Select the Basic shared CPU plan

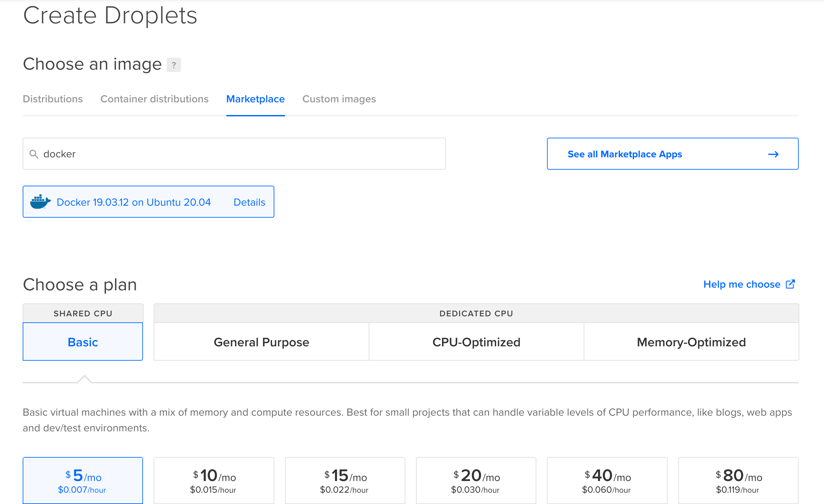click(x=83, y=341)
